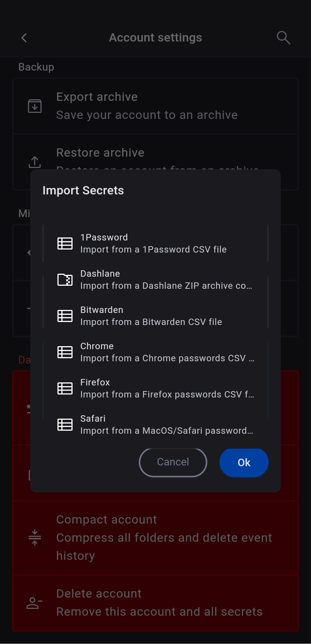The width and height of the screenshot is (311, 644).
Task: Open search with magnifier icon
Action: (x=283, y=38)
